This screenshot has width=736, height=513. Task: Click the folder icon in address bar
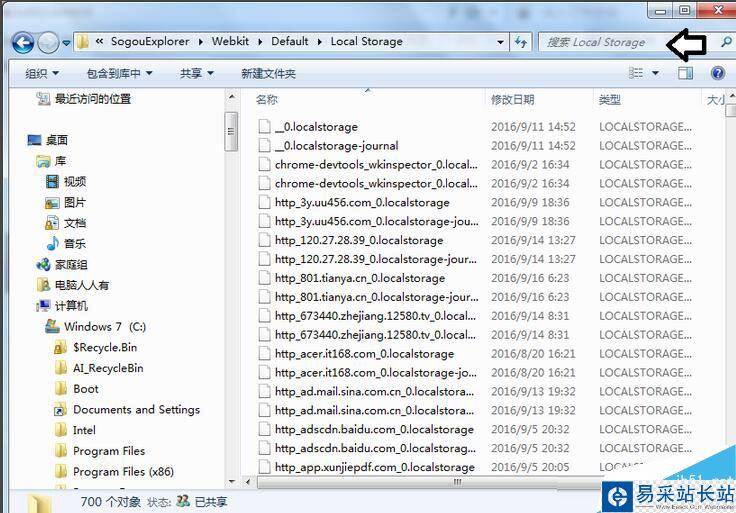click(x=83, y=42)
